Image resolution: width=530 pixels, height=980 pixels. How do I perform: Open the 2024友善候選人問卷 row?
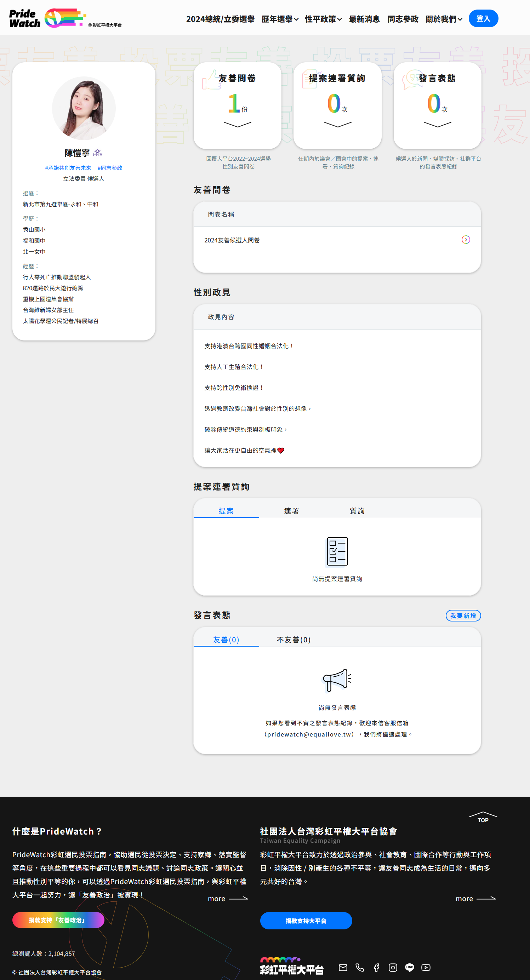[337, 240]
